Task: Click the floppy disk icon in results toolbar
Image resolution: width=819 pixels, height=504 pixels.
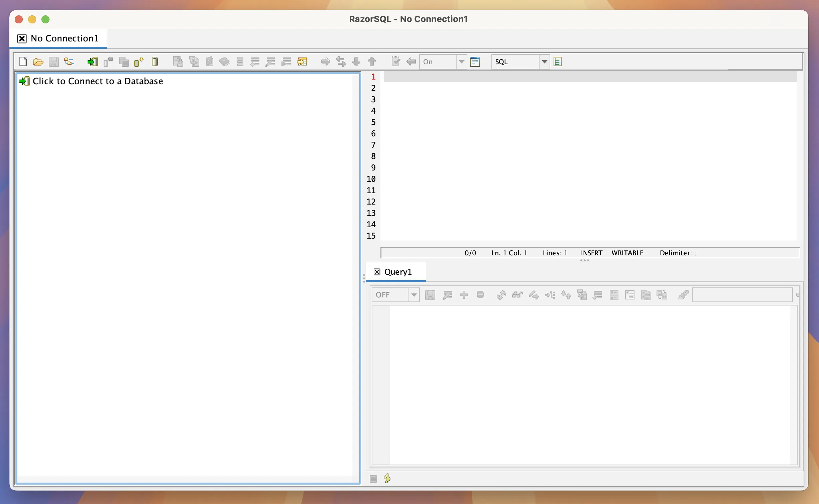Action: [x=430, y=295]
